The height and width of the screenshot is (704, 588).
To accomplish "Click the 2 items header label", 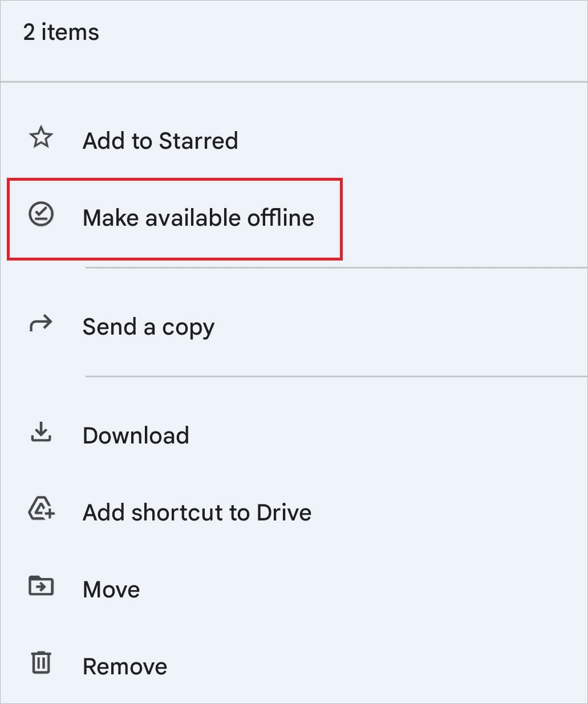I will click(x=61, y=32).
